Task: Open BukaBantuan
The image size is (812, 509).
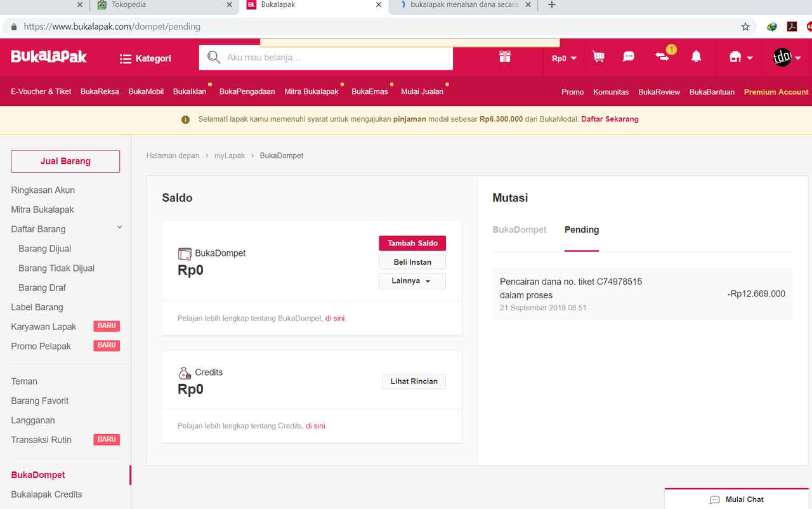Action: coord(712,92)
